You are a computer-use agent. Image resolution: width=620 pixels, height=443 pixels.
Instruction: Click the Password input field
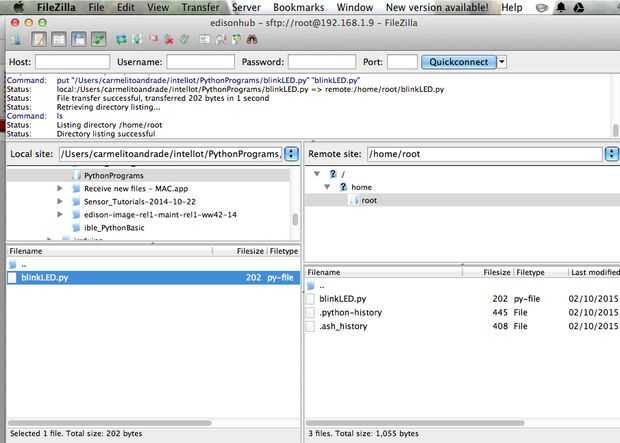pyautogui.click(x=322, y=62)
